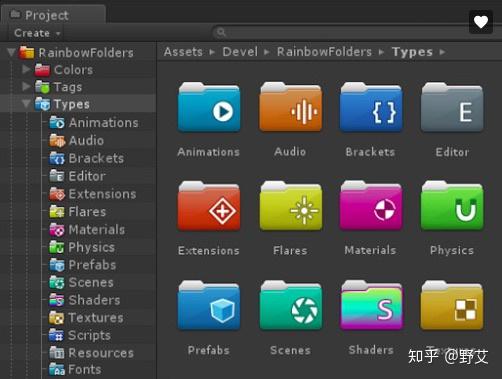
Task: Open the magenta Materials folder in the grid
Action: click(371, 206)
